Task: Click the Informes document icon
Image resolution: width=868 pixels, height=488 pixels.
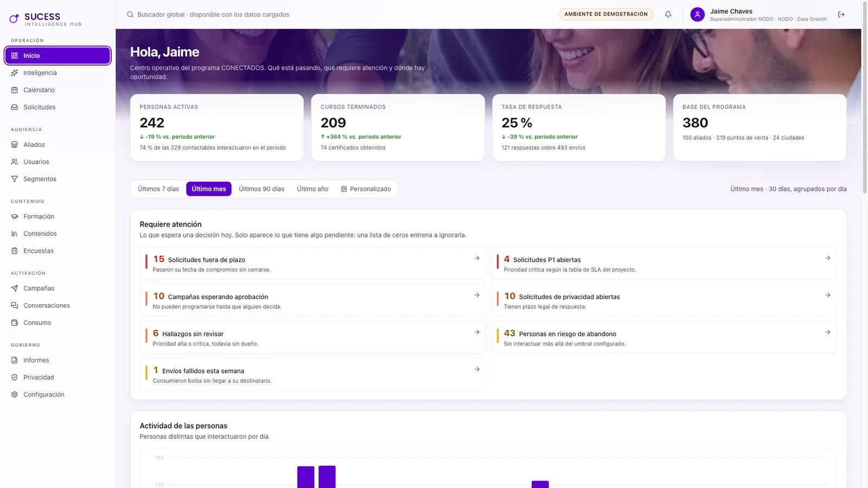Action: pos(15,360)
